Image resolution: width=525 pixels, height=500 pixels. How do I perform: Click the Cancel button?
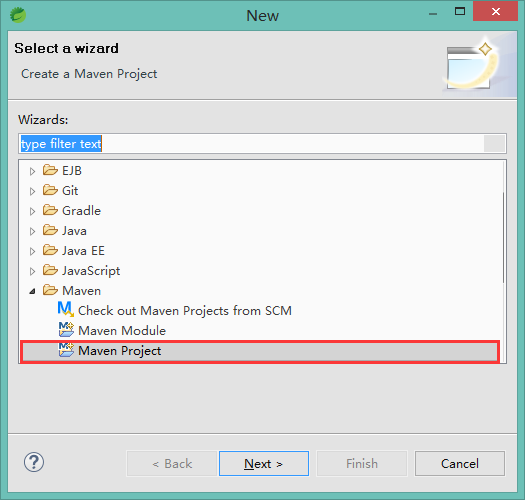pyautogui.click(x=460, y=463)
